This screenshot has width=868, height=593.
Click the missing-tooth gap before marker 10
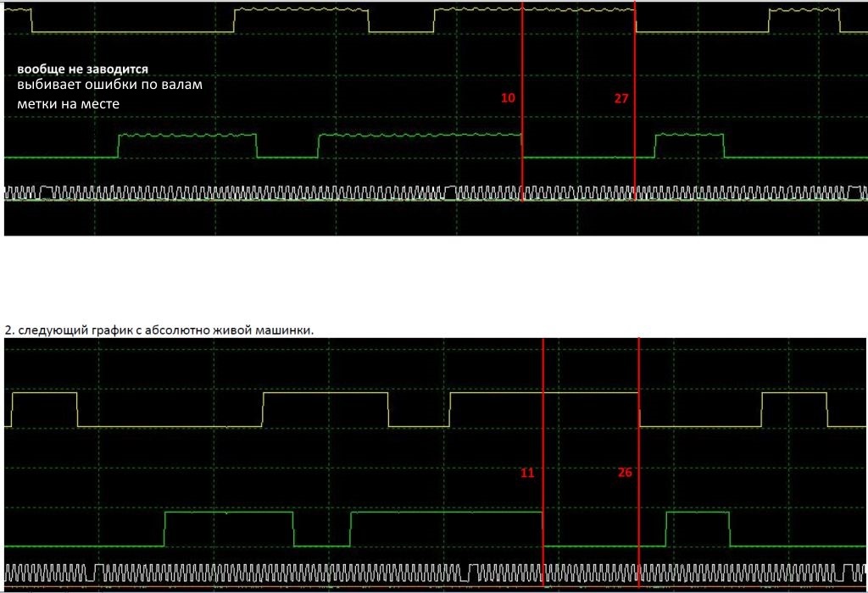click(450, 192)
